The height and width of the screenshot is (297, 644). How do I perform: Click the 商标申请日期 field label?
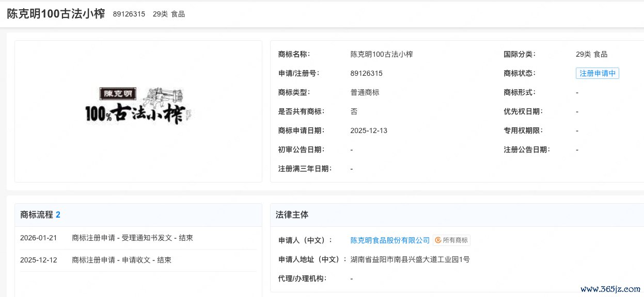[x=301, y=130]
